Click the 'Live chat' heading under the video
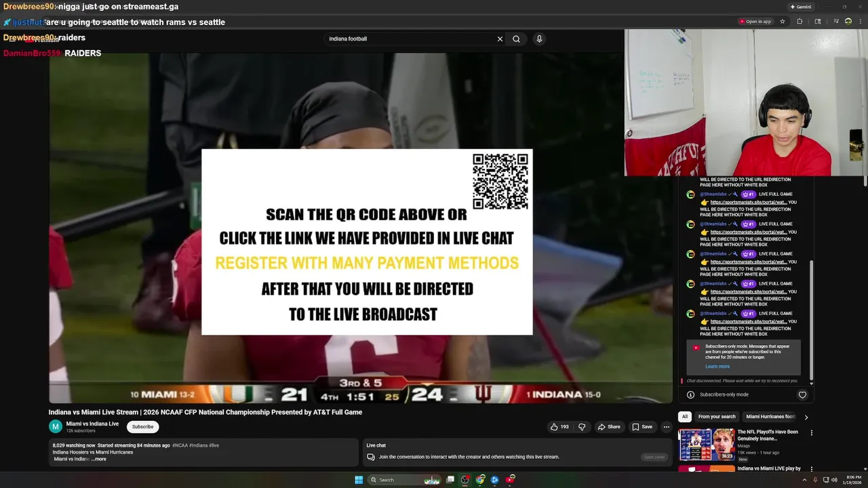 [x=376, y=445]
